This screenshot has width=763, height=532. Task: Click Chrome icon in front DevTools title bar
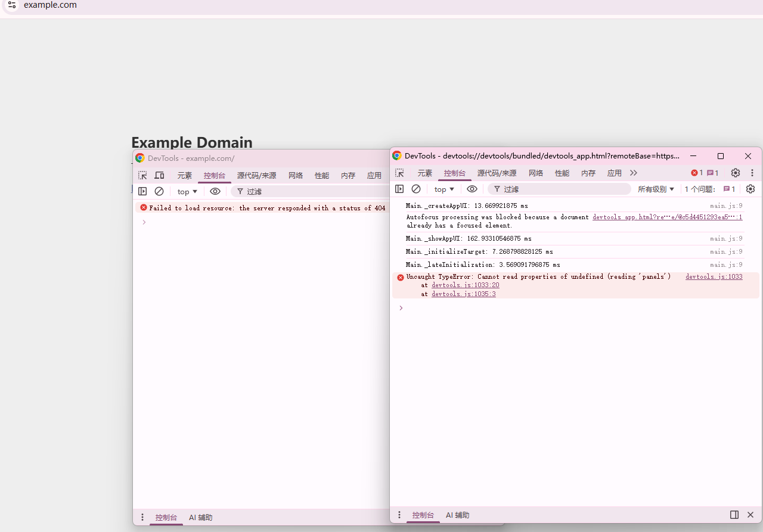(397, 155)
